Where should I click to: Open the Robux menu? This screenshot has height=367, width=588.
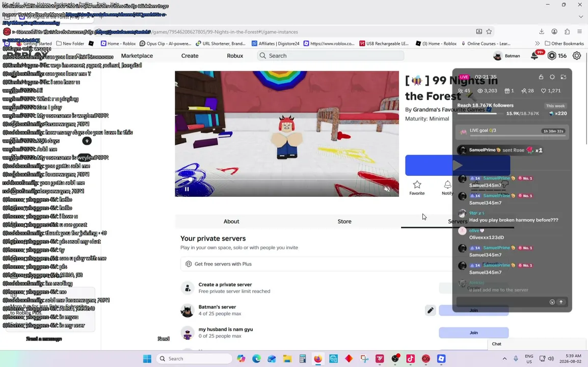click(x=235, y=56)
